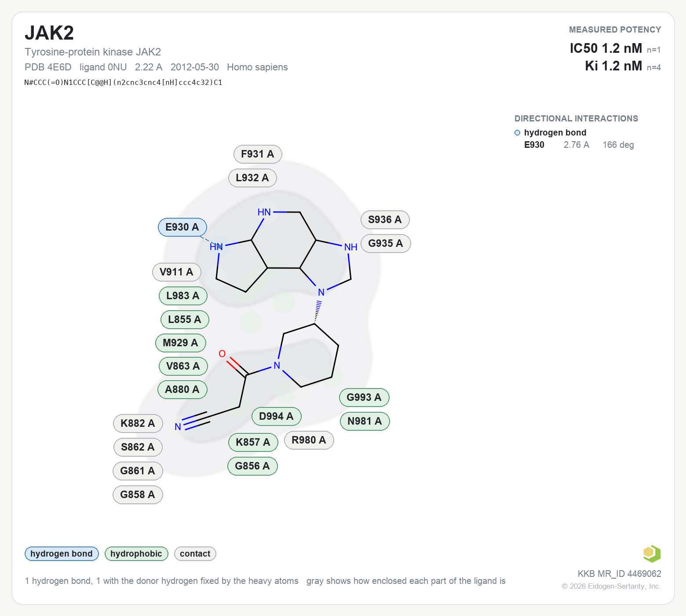Viewport: 686px width, 616px height.
Task: Select the G935 A residue label
Action: coord(386,243)
